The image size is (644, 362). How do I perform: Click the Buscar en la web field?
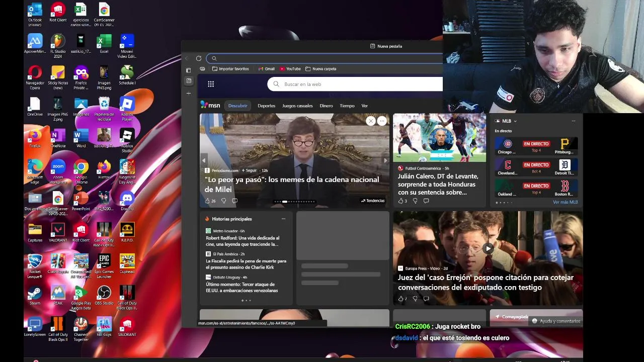click(x=355, y=84)
